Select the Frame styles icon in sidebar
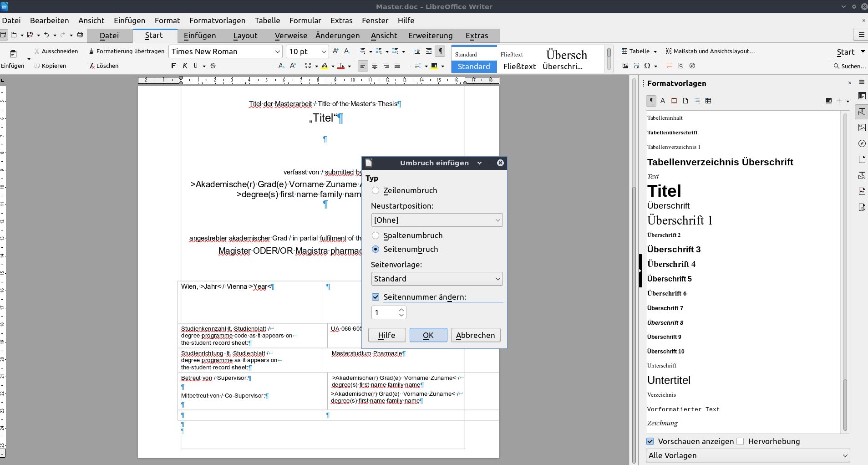This screenshot has height=465, width=868. tap(674, 101)
